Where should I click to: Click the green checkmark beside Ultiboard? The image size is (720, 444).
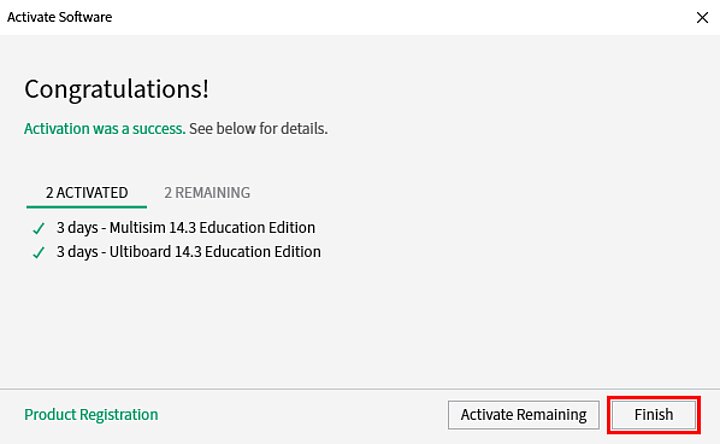click(39, 253)
